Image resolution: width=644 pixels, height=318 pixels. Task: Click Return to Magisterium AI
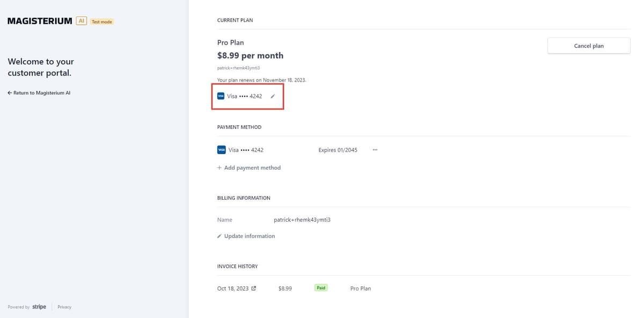pos(43,92)
